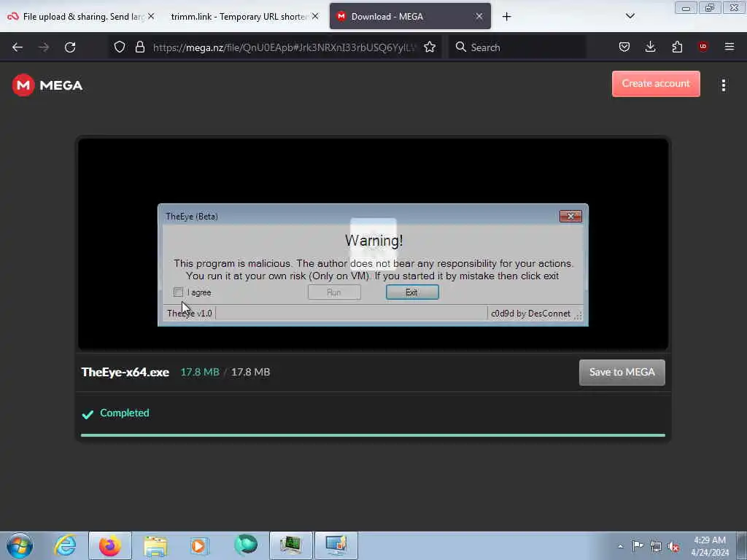The height and width of the screenshot is (560, 747).
Task: Open the computer screen taskbar app
Action: coord(336,545)
